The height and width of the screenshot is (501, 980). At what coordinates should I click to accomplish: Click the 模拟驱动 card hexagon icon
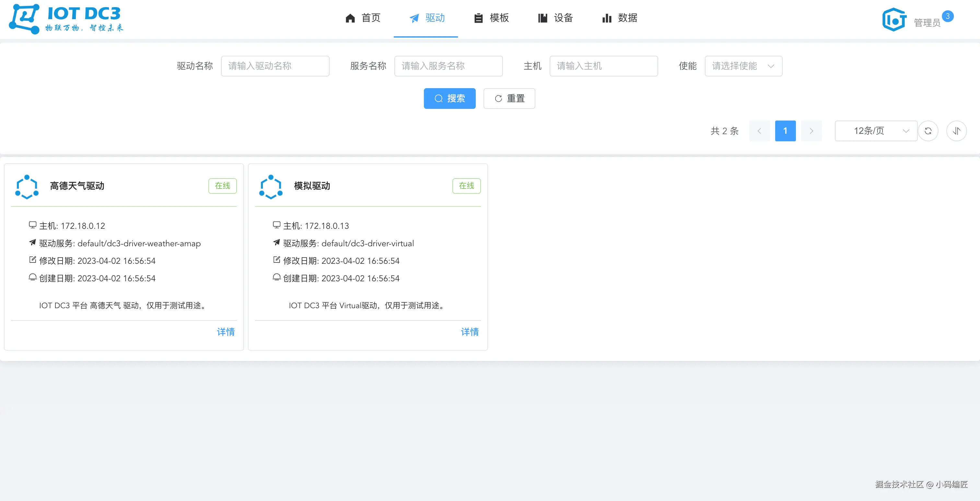[x=271, y=186]
